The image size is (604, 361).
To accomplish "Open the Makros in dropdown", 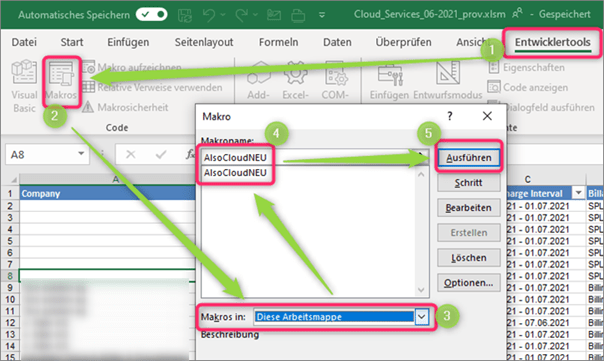I will pyautogui.click(x=422, y=317).
